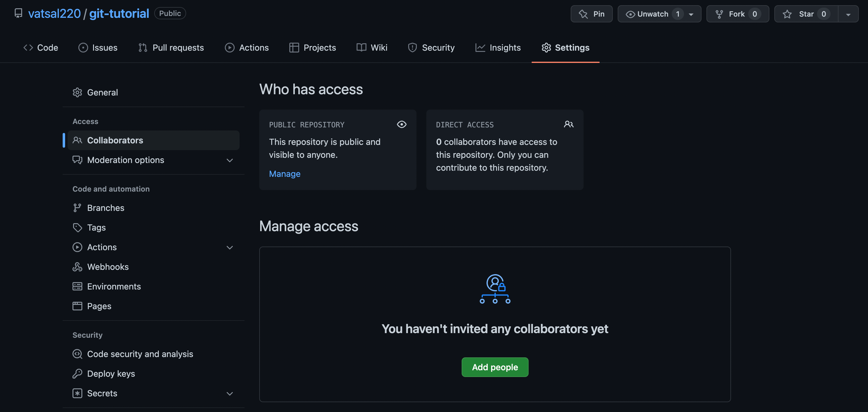View the Insights tab
Image resolution: width=868 pixels, height=412 pixels.
pos(498,48)
